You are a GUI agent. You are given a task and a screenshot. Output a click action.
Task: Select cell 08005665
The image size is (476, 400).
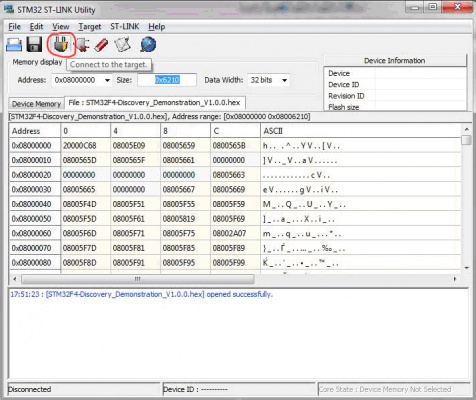[x=86, y=190]
